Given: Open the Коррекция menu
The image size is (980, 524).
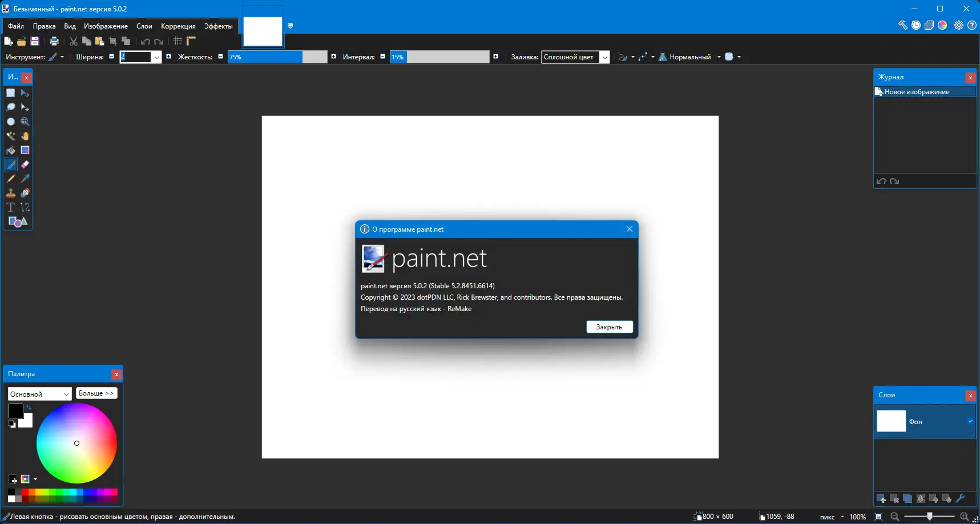Looking at the screenshot, I should pos(178,26).
